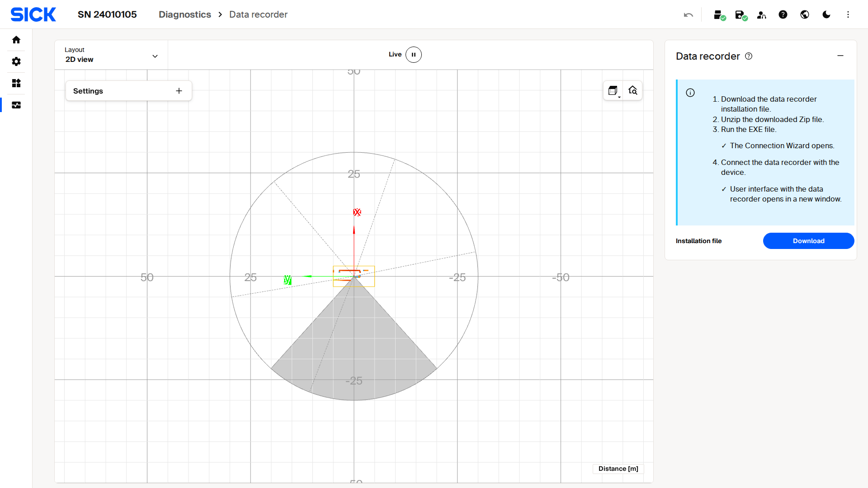Click the zoom-to-home view icon
This screenshot has width=868, height=488.
(633, 91)
